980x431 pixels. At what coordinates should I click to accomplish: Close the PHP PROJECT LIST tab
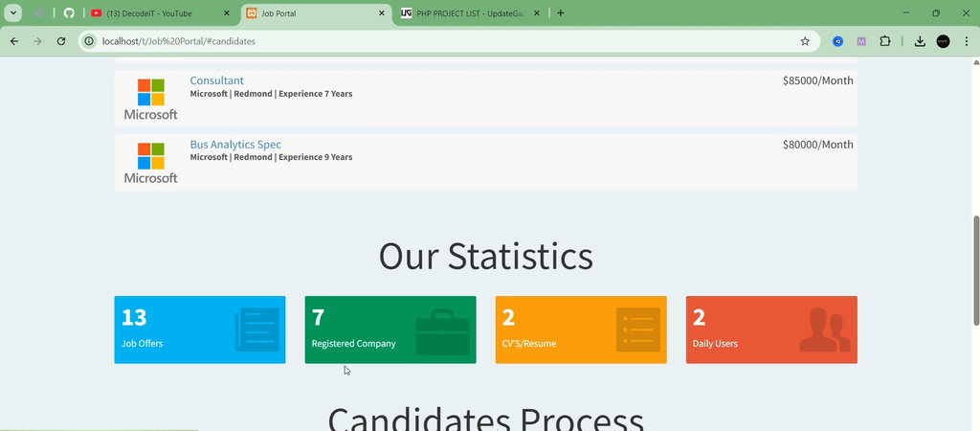[536, 13]
